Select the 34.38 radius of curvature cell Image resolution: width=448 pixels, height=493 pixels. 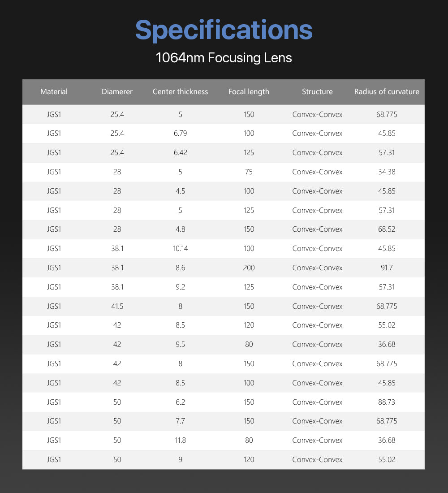click(x=387, y=172)
